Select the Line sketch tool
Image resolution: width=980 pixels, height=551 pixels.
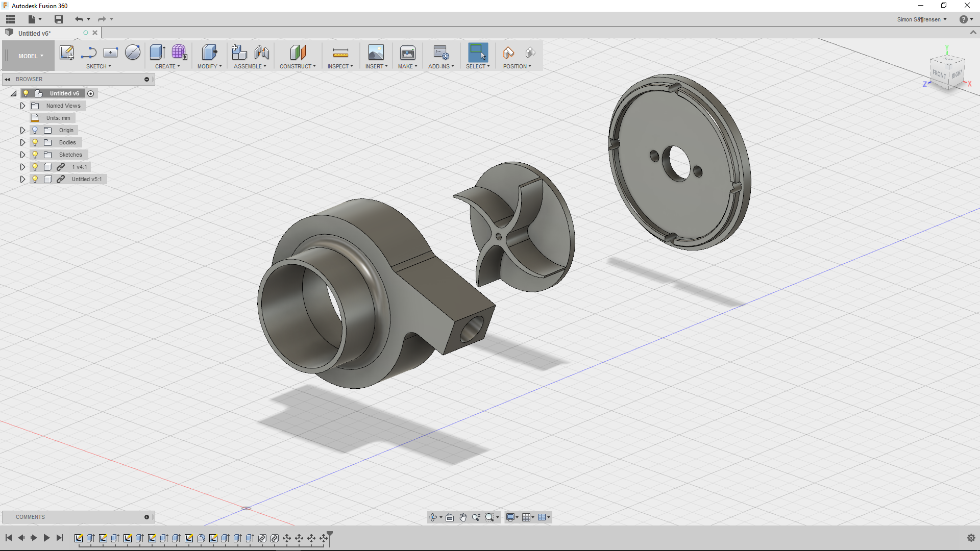89,53
